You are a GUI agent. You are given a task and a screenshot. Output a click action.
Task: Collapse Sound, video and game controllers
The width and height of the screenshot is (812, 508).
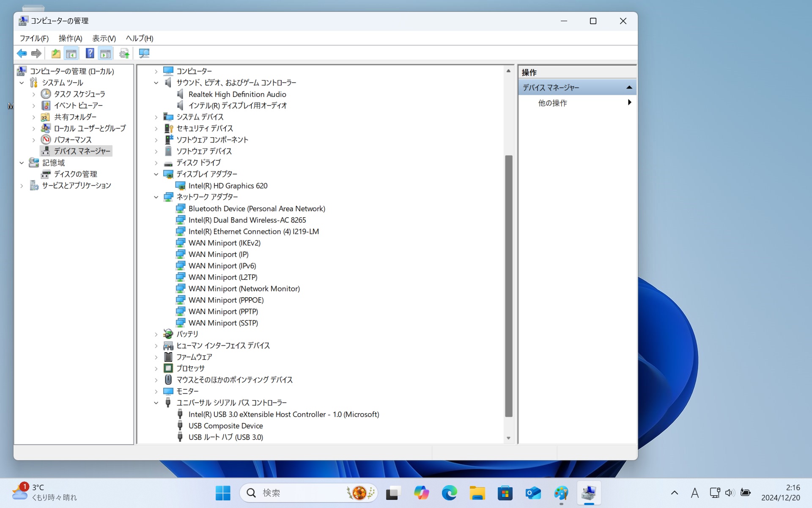[156, 83]
